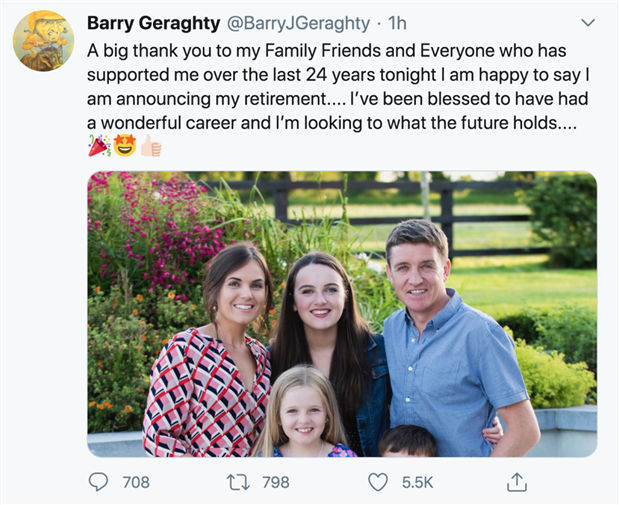The height and width of the screenshot is (505, 620).
Task: Like the tweet with the heart icon
Action: tap(378, 482)
